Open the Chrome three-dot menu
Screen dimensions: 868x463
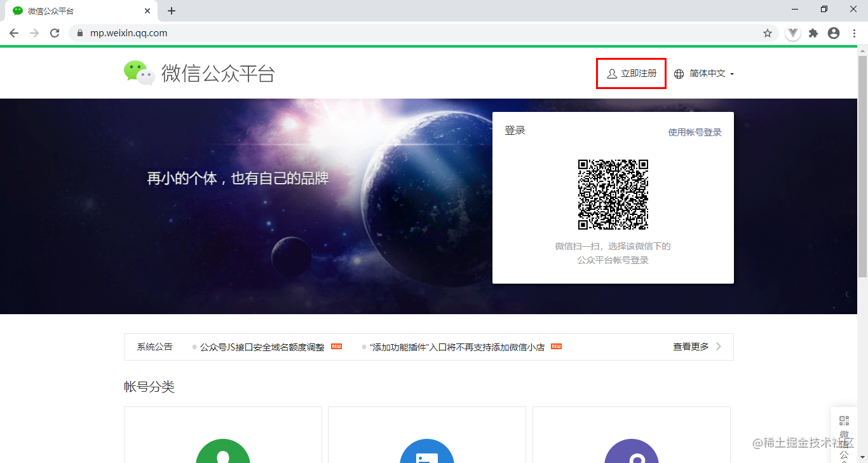[x=854, y=32]
